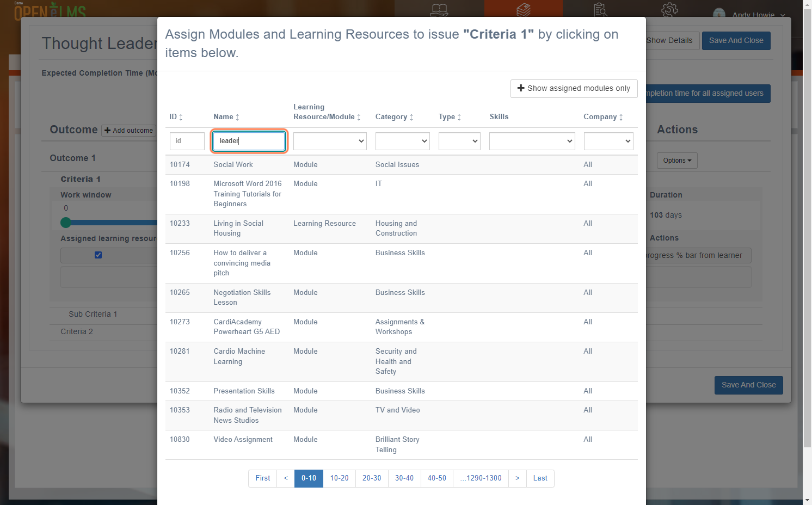Jump to results page 1290-1300

point(481,478)
